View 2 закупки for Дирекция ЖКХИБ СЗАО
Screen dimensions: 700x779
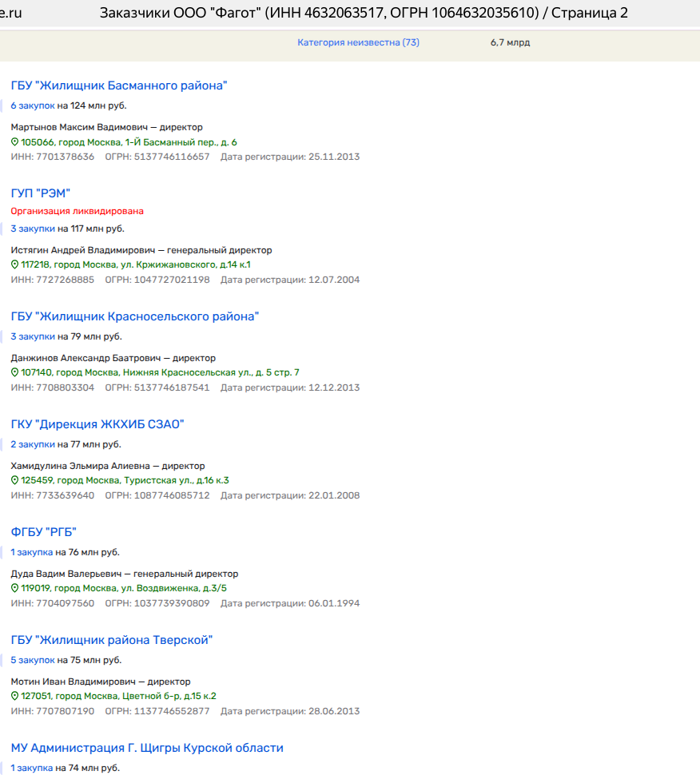pos(33,444)
